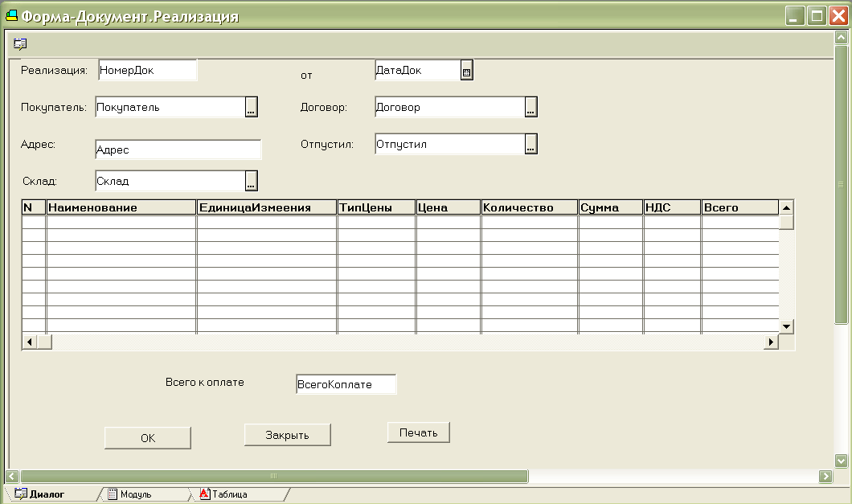
Task: Open the calendar picker next to ДатаДок
Action: pos(467,72)
